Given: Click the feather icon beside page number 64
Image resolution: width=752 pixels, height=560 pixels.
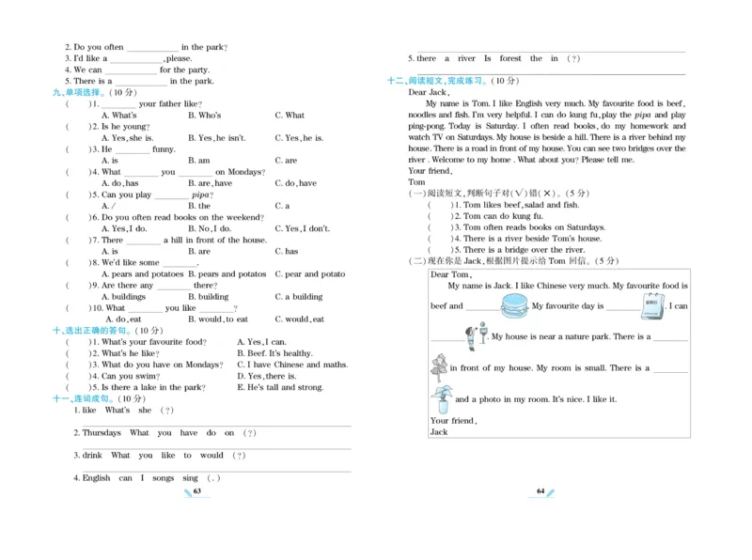Looking at the screenshot, I should click(551, 492).
